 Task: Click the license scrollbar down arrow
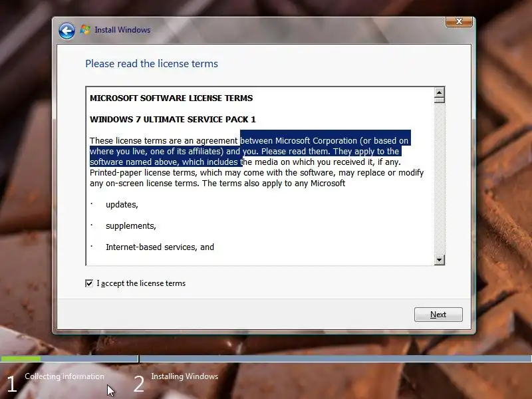(439, 260)
